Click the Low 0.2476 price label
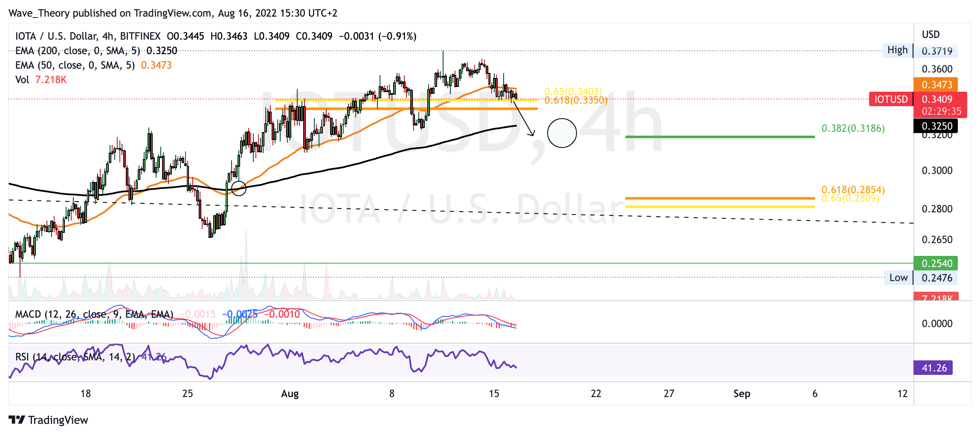This screenshot has height=435, width=980. point(921,278)
